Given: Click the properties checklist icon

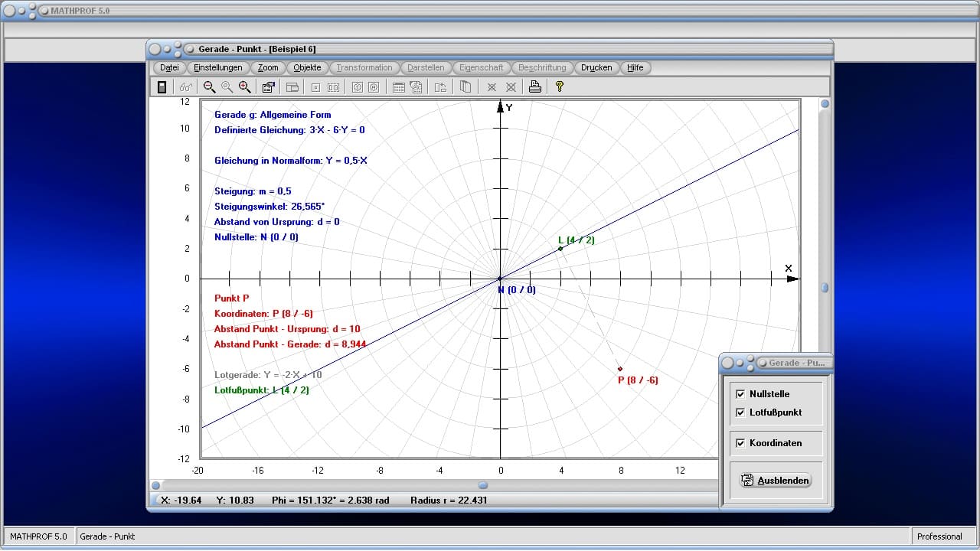Looking at the screenshot, I should click(268, 87).
